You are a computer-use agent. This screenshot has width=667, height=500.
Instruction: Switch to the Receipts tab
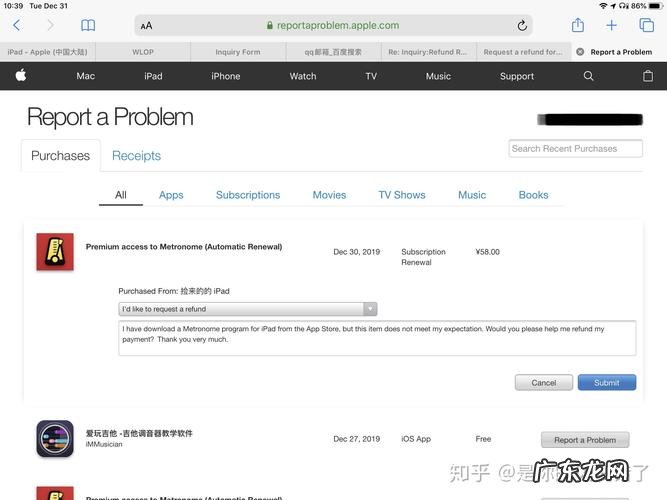tap(136, 156)
